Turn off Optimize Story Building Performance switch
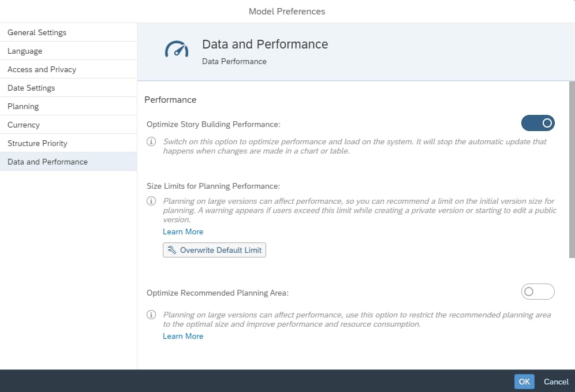 coord(537,123)
